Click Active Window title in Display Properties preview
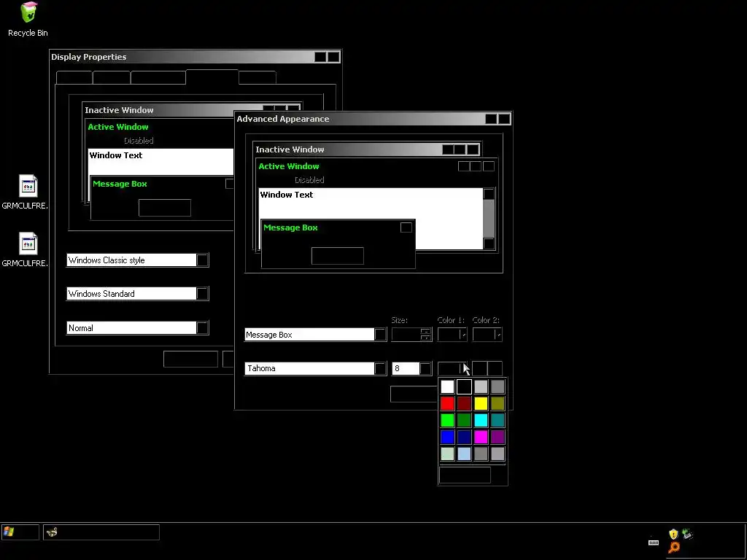747x560 pixels. coord(117,127)
